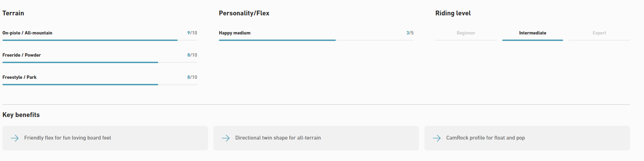Click arrow icon beside CamRock profile benefit
The height and width of the screenshot is (161, 644).
click(437, 138)
